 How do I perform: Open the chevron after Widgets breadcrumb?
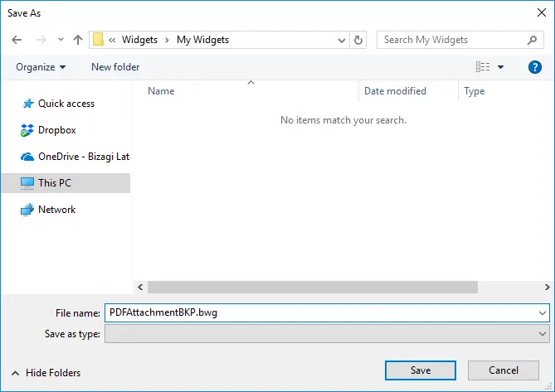coord(167,40)
